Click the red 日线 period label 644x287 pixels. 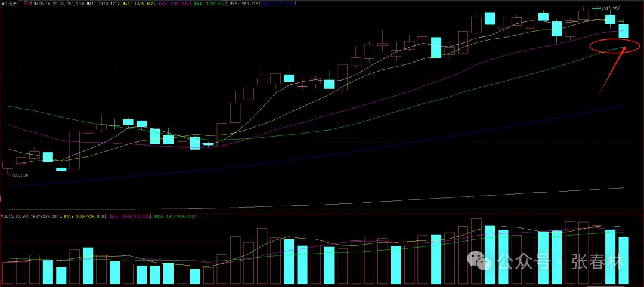point(28,4)
